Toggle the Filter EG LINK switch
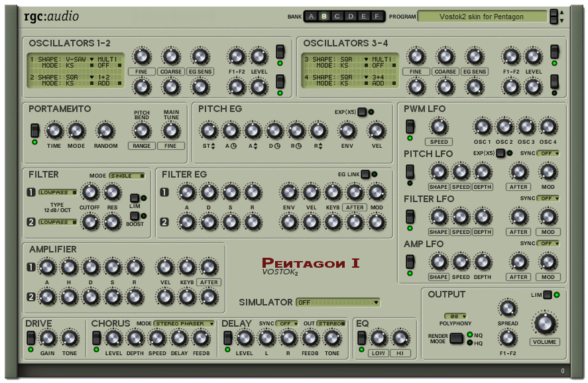 tap(365, 174)
